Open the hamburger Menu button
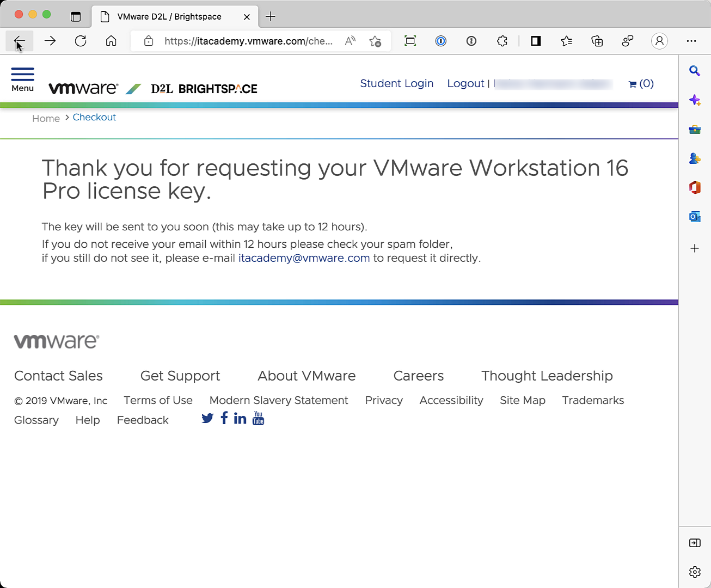Screen dimensions: 711x588 [22, 79]
